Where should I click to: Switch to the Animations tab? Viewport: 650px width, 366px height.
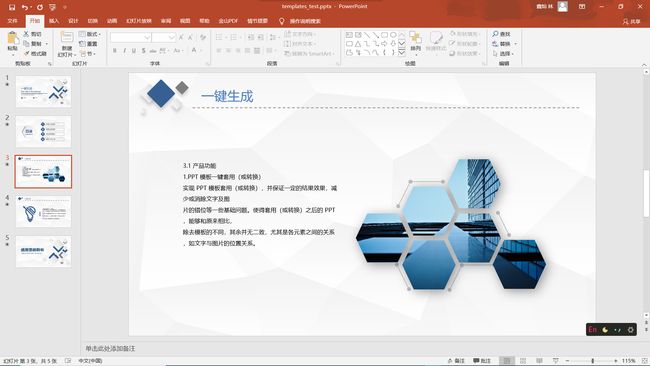point(112,21)
